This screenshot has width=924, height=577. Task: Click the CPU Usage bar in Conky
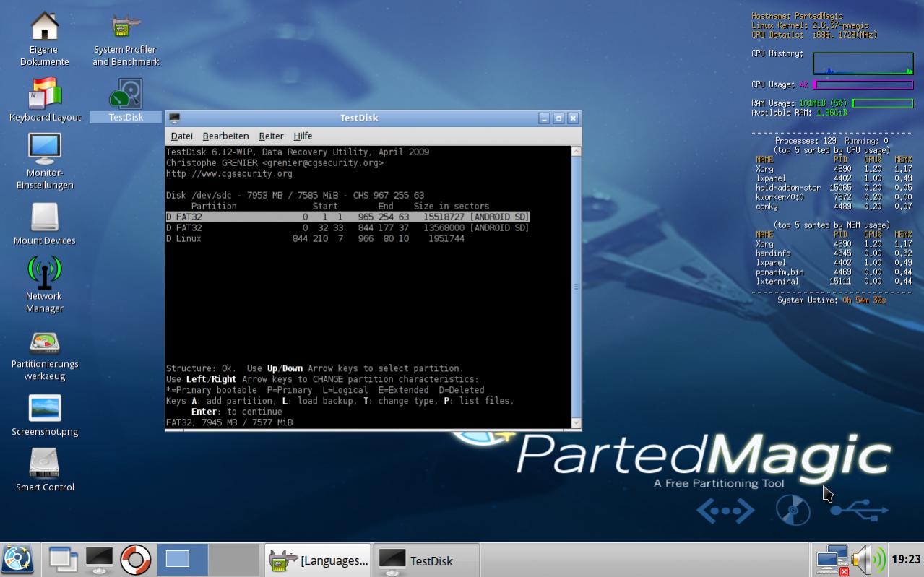pyautogui.click(x=863, y=84)
